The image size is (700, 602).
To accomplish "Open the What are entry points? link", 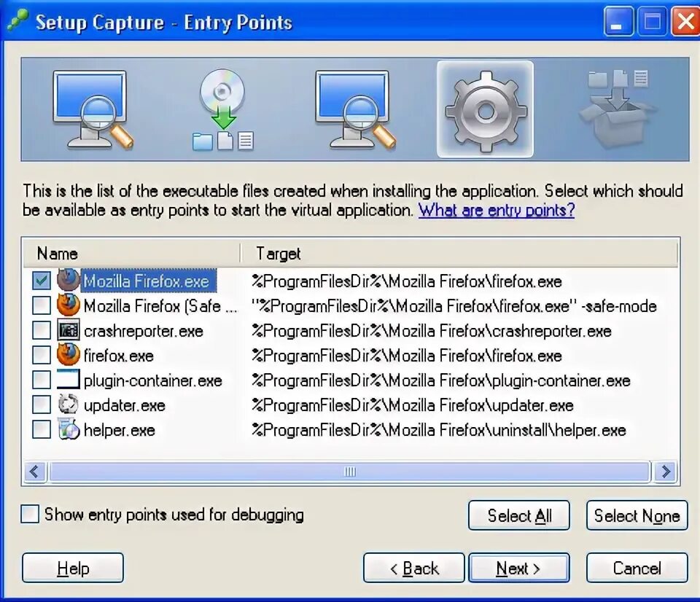I will (497, 210).
